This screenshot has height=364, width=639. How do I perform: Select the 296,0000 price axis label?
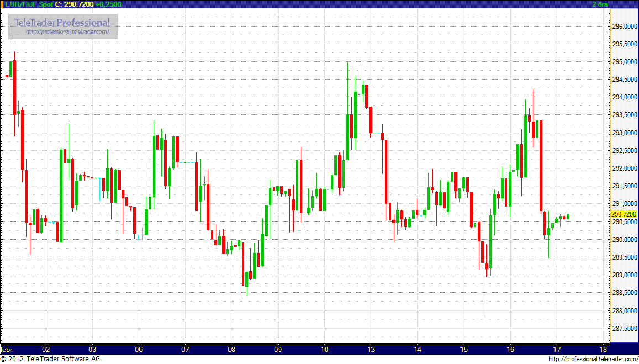[624, 27]
